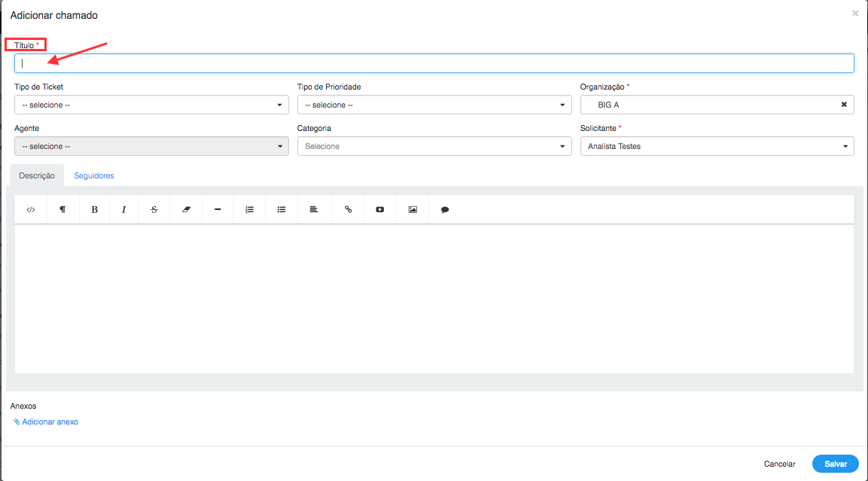
Task: Open the Agente dropdown
Action: coord(151,146)
